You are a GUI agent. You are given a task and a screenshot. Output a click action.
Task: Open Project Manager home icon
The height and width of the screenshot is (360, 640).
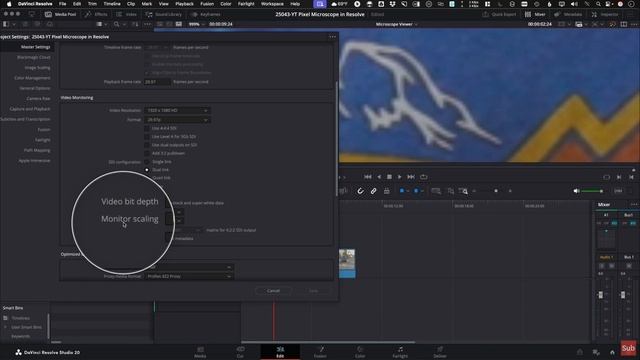pos(612,352)
